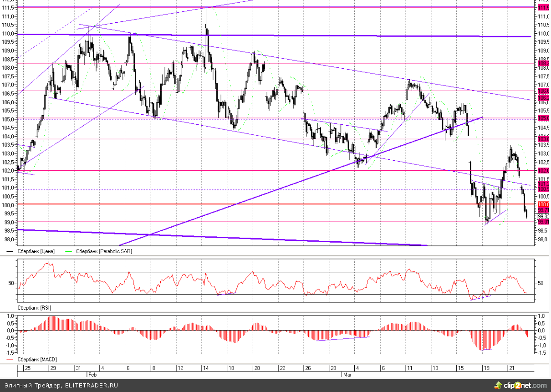Image resolution: width=551 pixels, height=392 pixels.
Task: Click the red 100.0 price level tag
Action: pyautogui.click(x=543, y=204)
